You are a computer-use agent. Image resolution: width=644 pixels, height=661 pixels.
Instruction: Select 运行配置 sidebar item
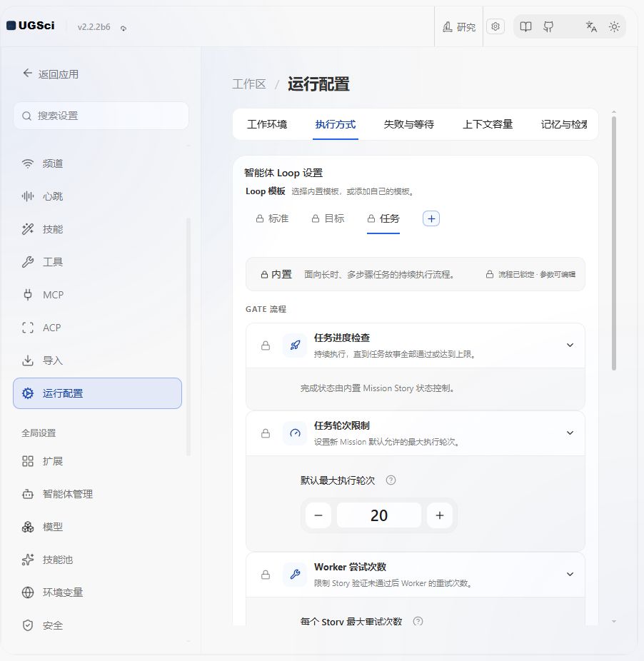[x=97, y=393]
